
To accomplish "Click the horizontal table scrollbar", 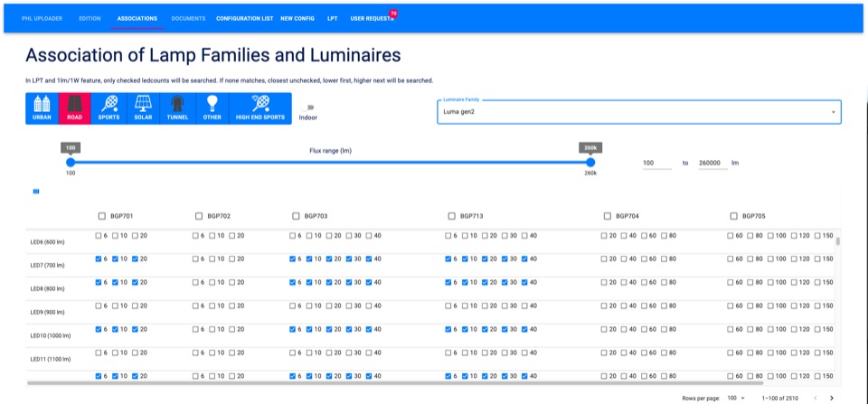I will tap(395, 382).
